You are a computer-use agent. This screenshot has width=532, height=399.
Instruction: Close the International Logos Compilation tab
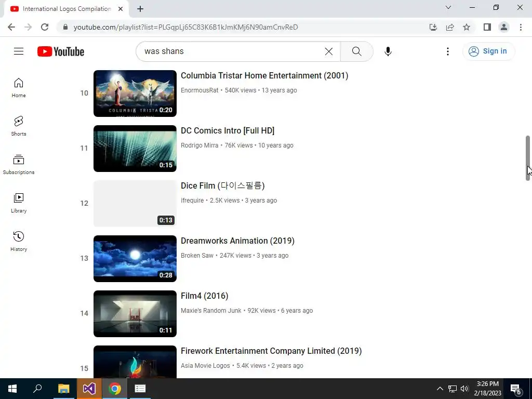coord(121,9)
